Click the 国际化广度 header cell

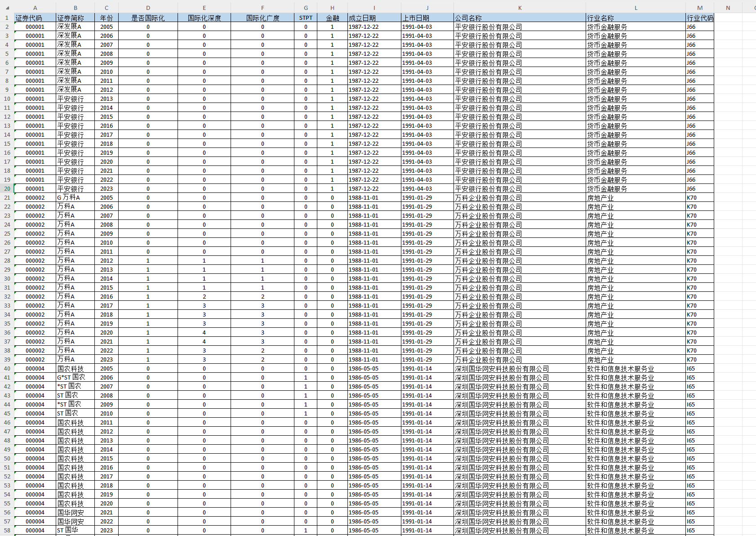point(262,18)
